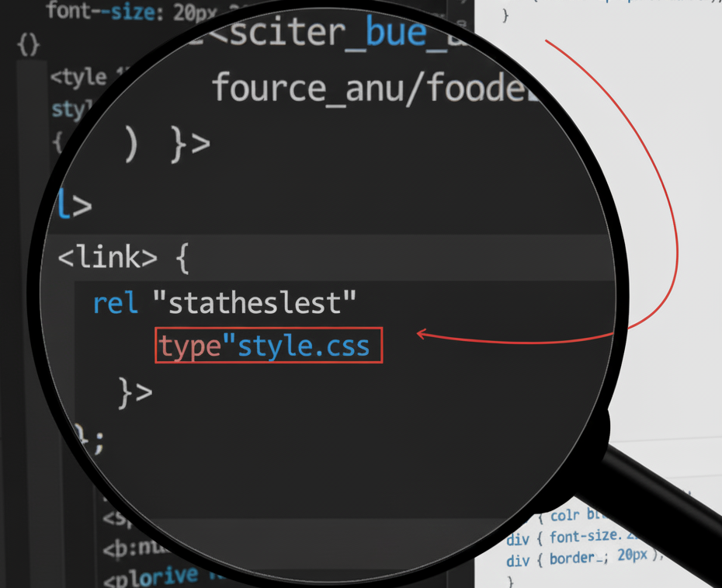This screenshot has width=722, height=588.
Task: Select the 'rel' attribute keyword
Action: click(x=115, y=304)
